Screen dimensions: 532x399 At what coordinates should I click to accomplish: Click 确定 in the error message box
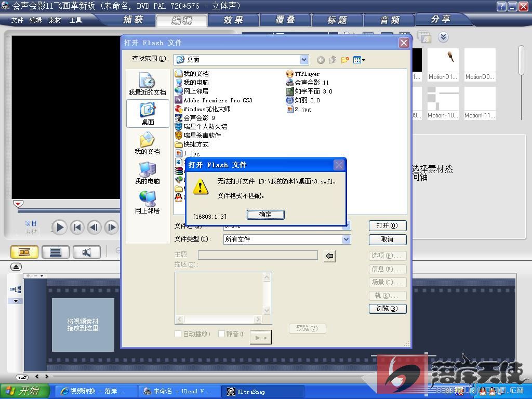click(x=265, y=215)
